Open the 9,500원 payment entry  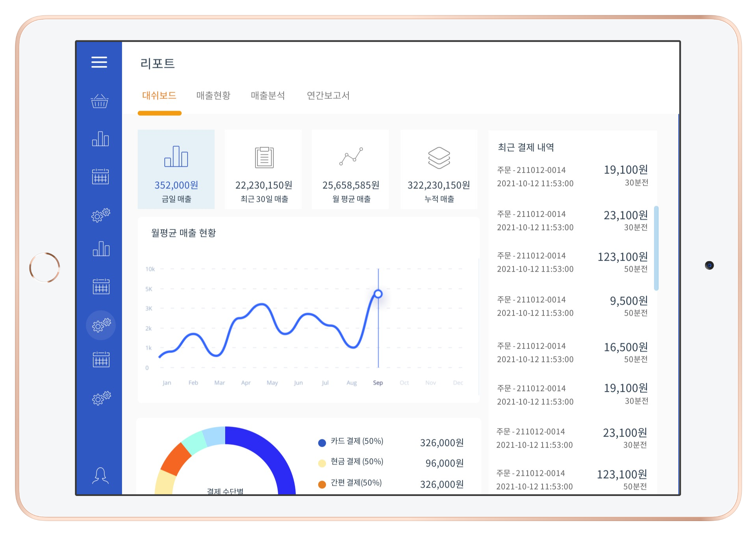point(572,306)
